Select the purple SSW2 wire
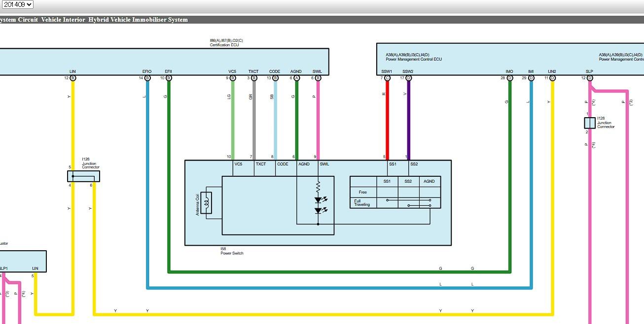 409,118
